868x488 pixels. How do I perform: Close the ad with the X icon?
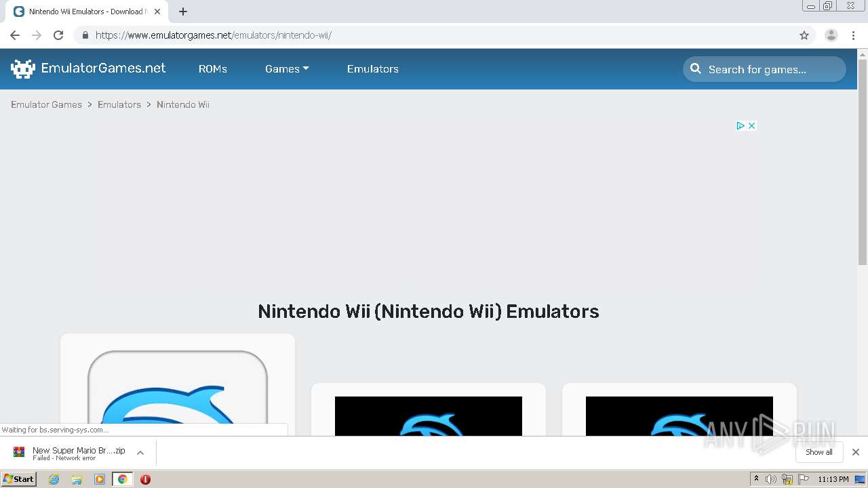[751, 125]
